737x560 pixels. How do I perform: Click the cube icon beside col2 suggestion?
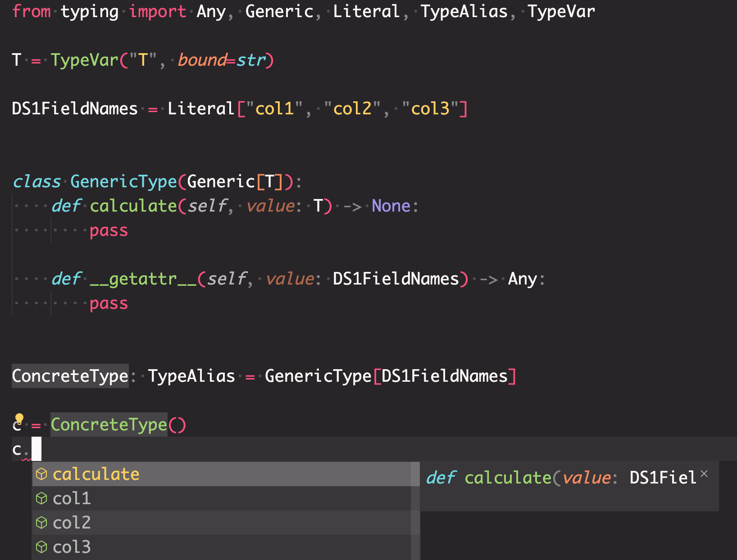[41, 523]
